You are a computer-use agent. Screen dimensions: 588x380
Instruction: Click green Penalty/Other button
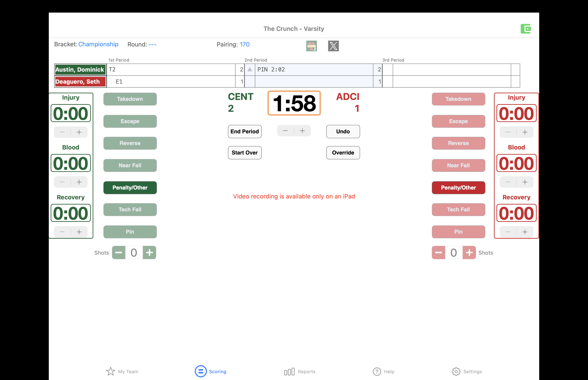130,187
